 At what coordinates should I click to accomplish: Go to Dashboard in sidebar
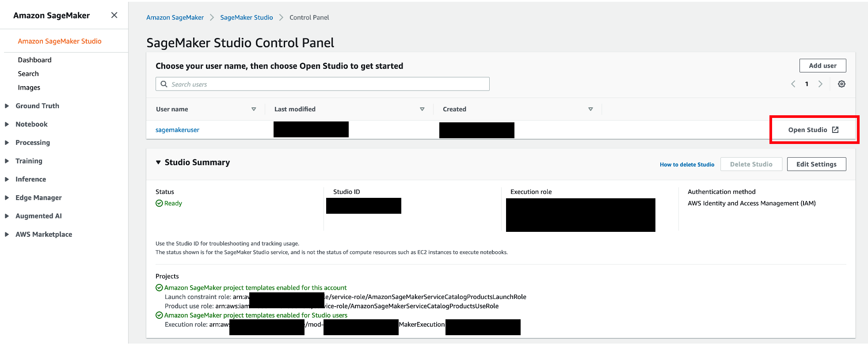tap(34, 60)
